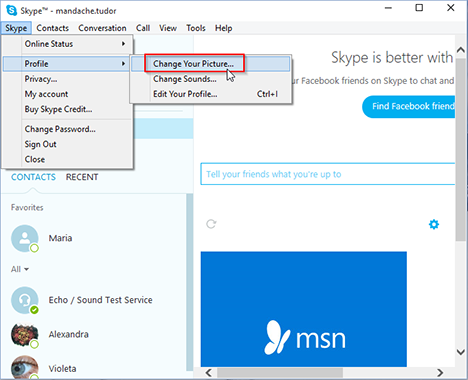Choose Privacy... from the menu
This screenshot has height=380, width=468.
68,79
